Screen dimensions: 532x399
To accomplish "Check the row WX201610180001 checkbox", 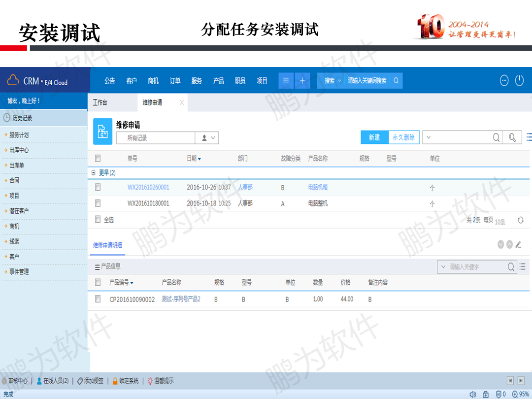I will [x=98, y=203].
